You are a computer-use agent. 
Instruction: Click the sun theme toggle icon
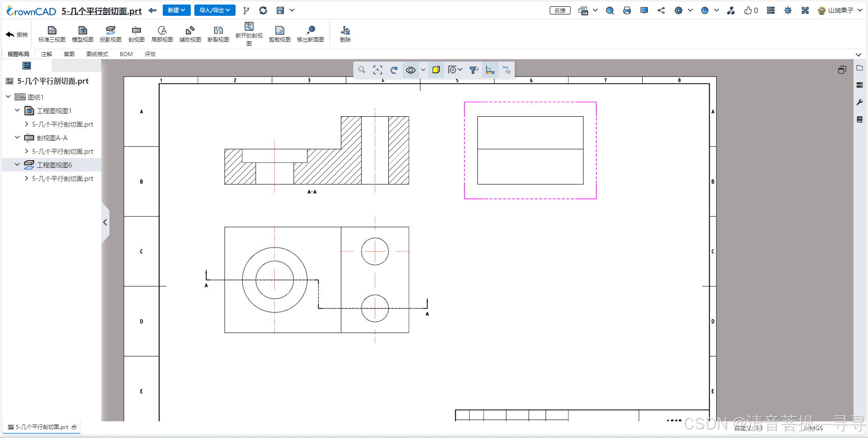(788, 11)
